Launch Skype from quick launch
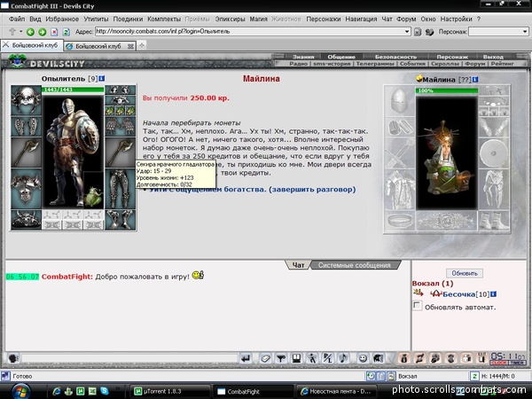 tap(104, 391)
